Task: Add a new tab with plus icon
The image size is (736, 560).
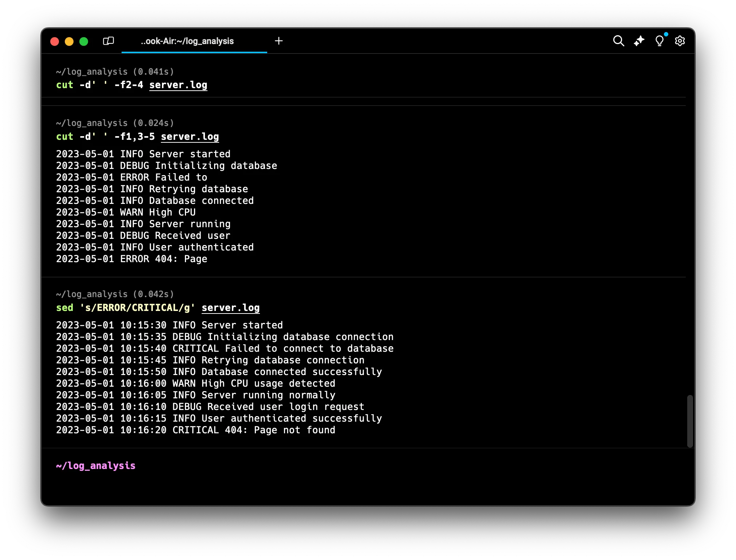Action: coord(279,41)
